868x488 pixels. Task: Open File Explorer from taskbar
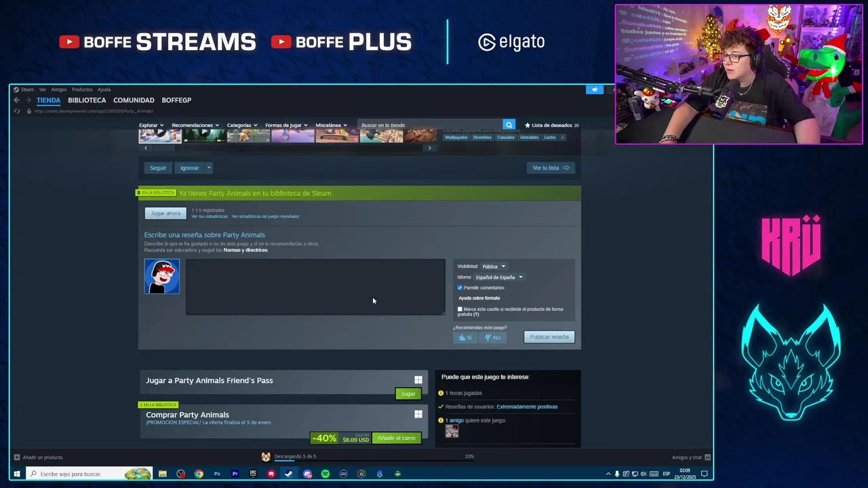pos(163,474)
